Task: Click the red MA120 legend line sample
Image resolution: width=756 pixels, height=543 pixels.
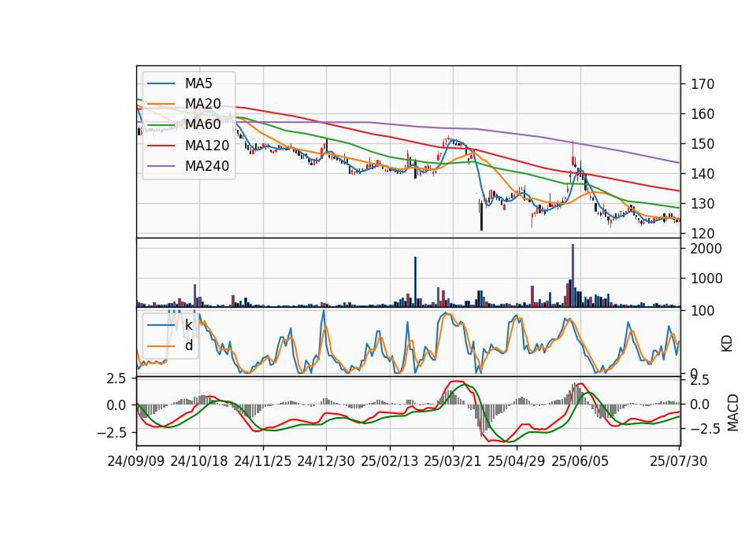Action: pyautogui.click(x=161, y=146)
